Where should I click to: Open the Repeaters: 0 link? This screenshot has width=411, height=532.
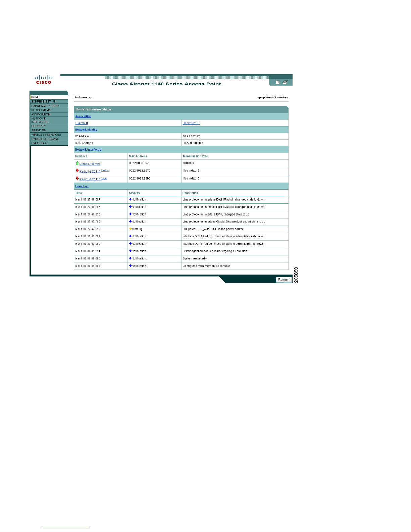(x=191, y=123)
